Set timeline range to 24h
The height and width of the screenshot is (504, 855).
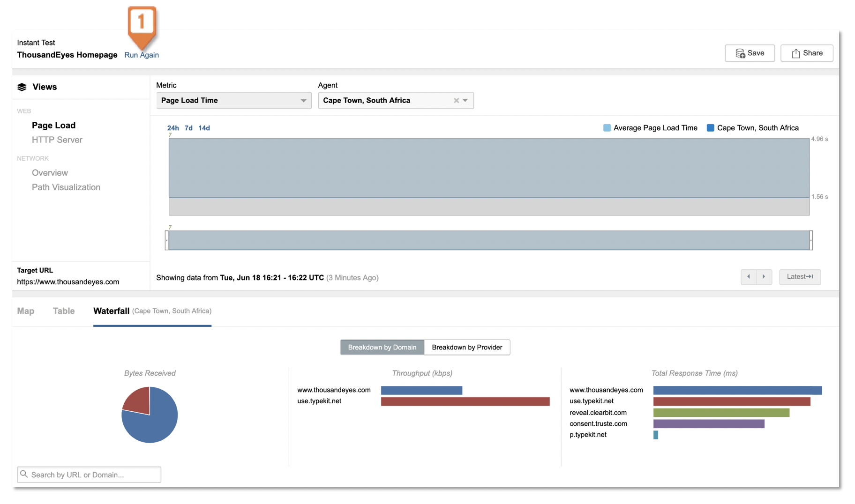173,128
